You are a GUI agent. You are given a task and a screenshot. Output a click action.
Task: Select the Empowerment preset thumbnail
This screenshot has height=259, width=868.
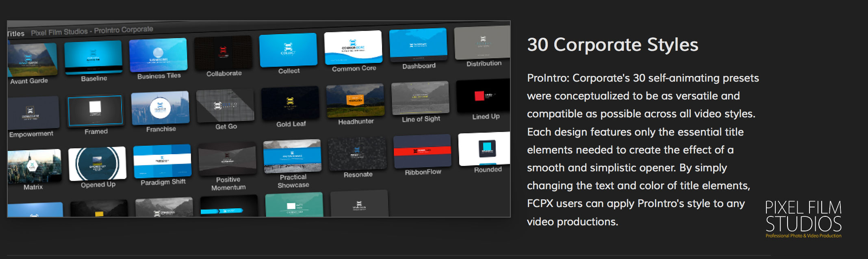pyautogui.click(x=33, y=112)
